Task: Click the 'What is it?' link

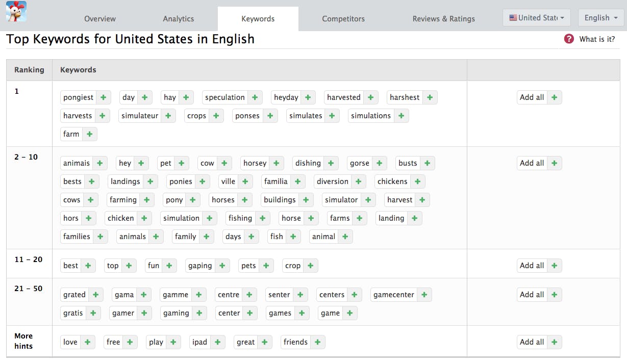Action: (597, 39)
